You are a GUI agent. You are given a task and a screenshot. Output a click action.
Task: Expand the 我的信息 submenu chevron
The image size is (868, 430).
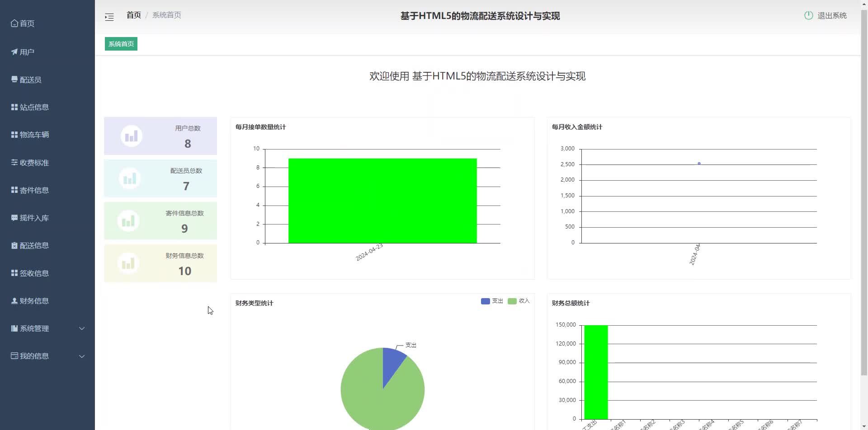click(x=82, y=356)
